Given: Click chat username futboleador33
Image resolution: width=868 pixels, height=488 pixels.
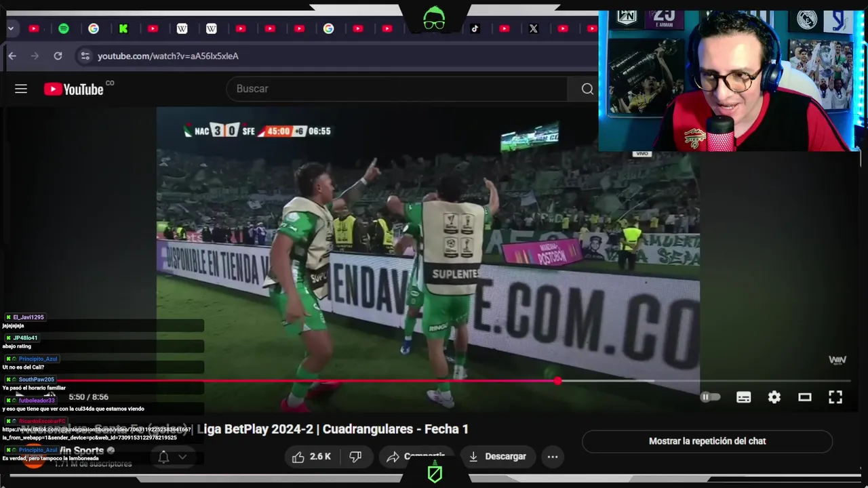Looking at the screenshot, I should pos(37,401).
